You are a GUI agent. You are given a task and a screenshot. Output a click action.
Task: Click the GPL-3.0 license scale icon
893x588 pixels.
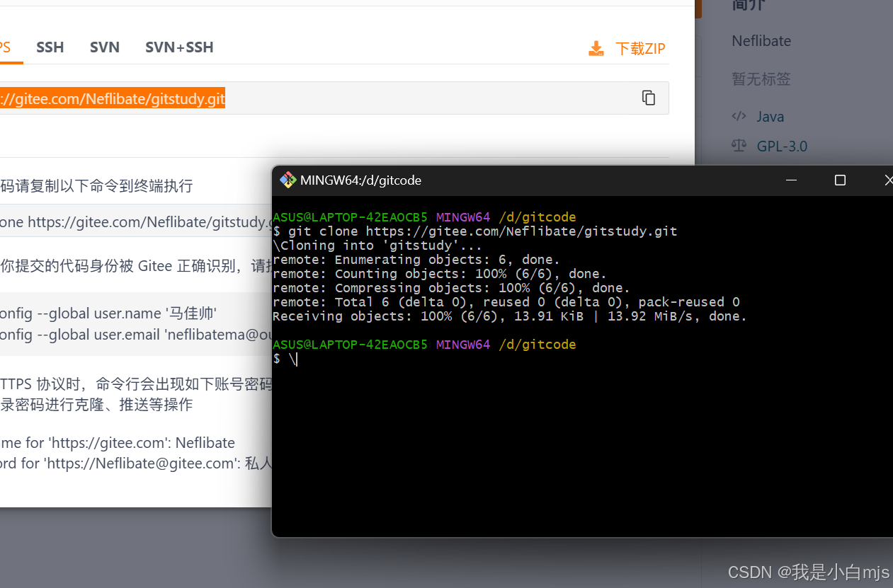739,146
